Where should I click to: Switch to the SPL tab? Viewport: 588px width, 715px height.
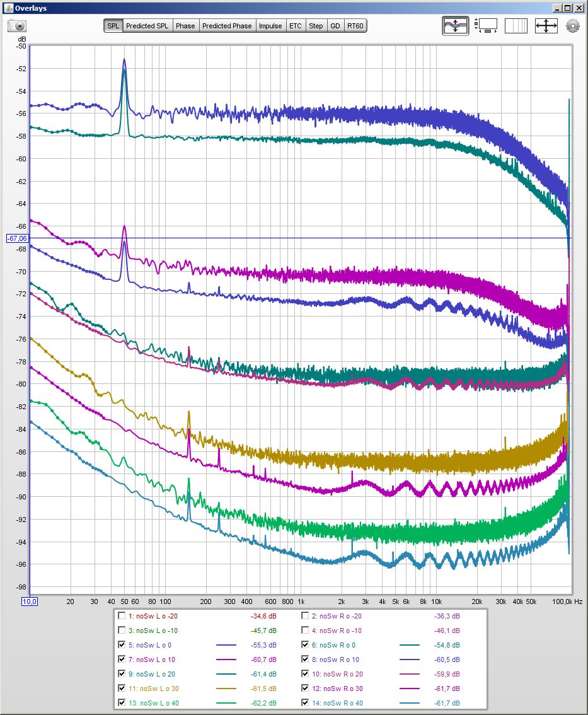(x=113, y=26)
